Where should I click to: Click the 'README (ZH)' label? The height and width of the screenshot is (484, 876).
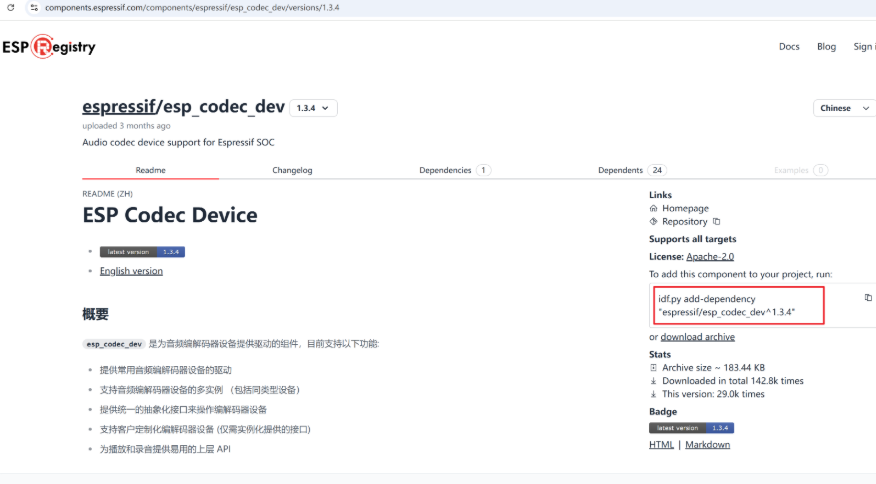click(x=107, y=194)
